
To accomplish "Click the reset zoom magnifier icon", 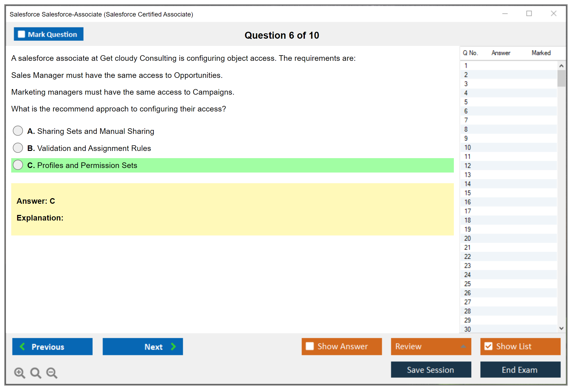I will click(36, 373).
